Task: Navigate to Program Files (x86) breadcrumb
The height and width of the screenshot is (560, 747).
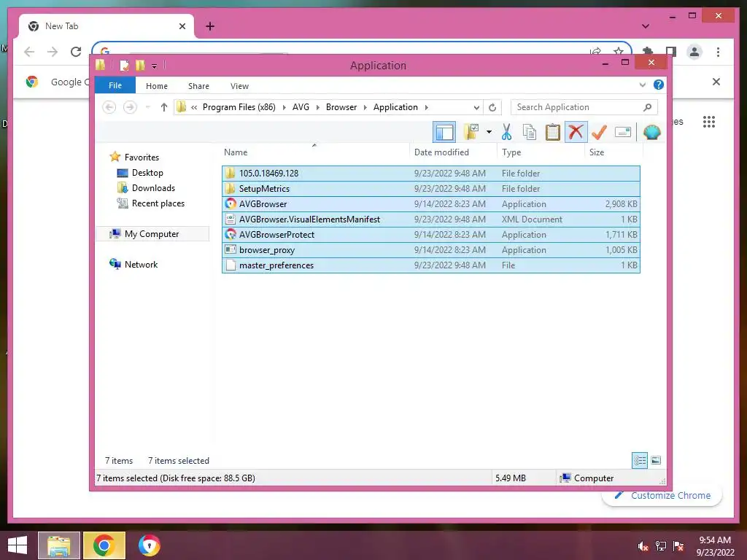Action: tap(239, 107)
